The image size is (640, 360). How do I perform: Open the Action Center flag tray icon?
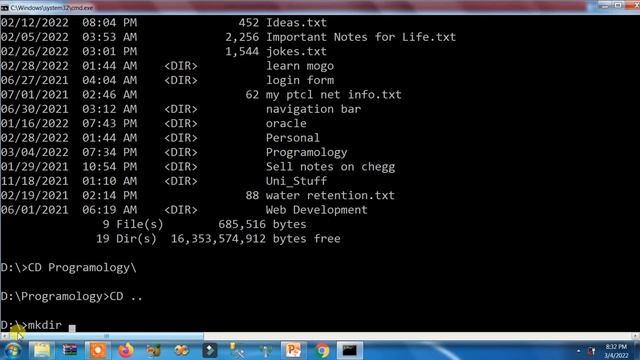click(591, 351)
